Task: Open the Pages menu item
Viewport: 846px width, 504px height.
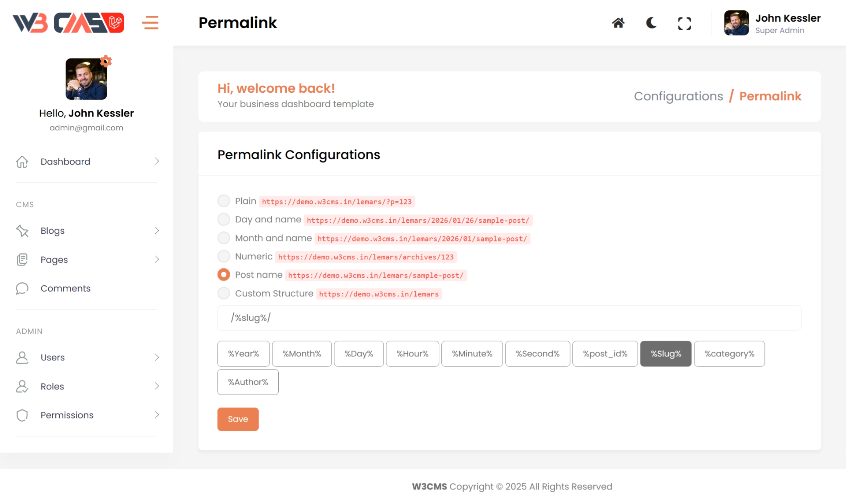Action: click(54, 260)
